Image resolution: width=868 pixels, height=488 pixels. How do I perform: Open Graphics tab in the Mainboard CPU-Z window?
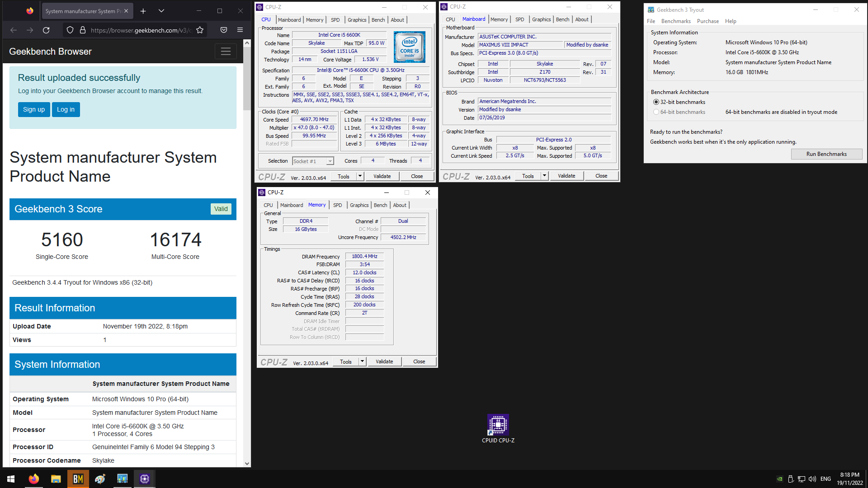tap(541, 19)
